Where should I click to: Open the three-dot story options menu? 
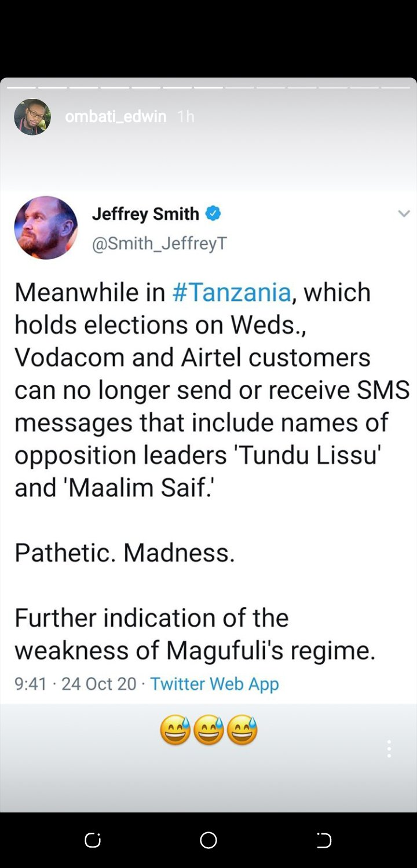pyautogui.click(x=389, y=749)
